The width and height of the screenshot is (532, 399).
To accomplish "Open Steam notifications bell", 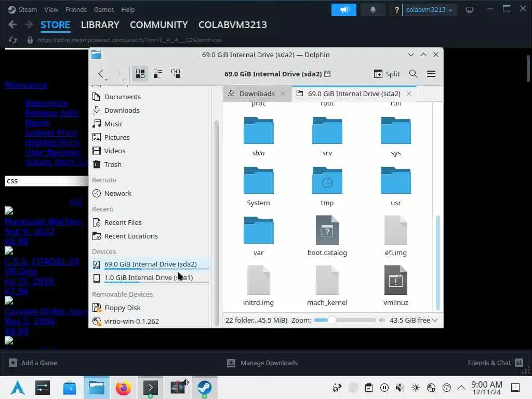I will click(x=373, y=9).
